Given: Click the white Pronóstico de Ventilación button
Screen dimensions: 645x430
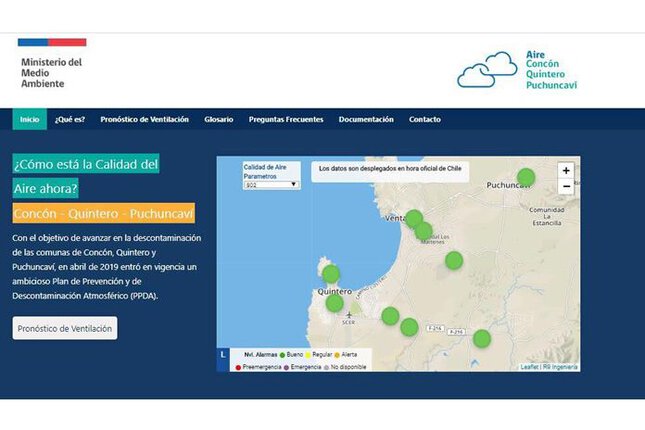Looking at the screenshot, I should click(65, 328).
